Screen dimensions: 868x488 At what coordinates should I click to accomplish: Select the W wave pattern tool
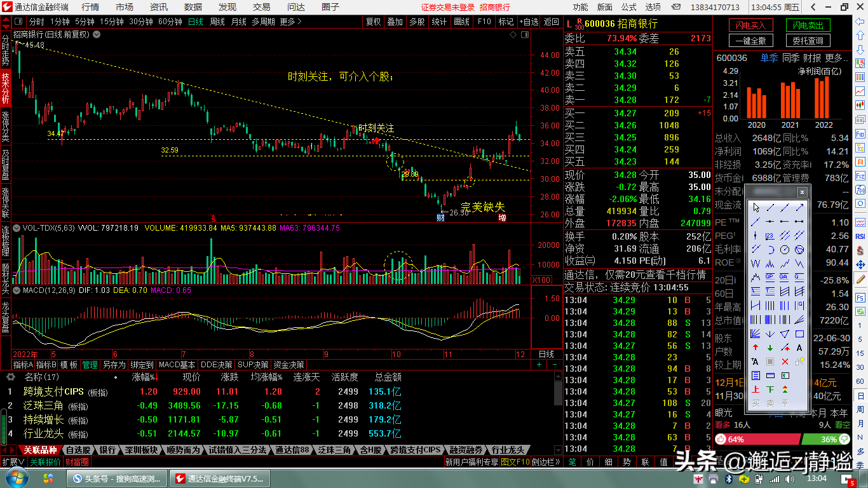[756, 263]
